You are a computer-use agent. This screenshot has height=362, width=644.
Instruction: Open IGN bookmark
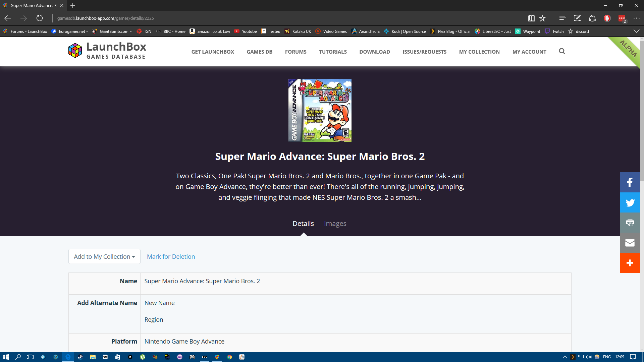coord(144,31)
